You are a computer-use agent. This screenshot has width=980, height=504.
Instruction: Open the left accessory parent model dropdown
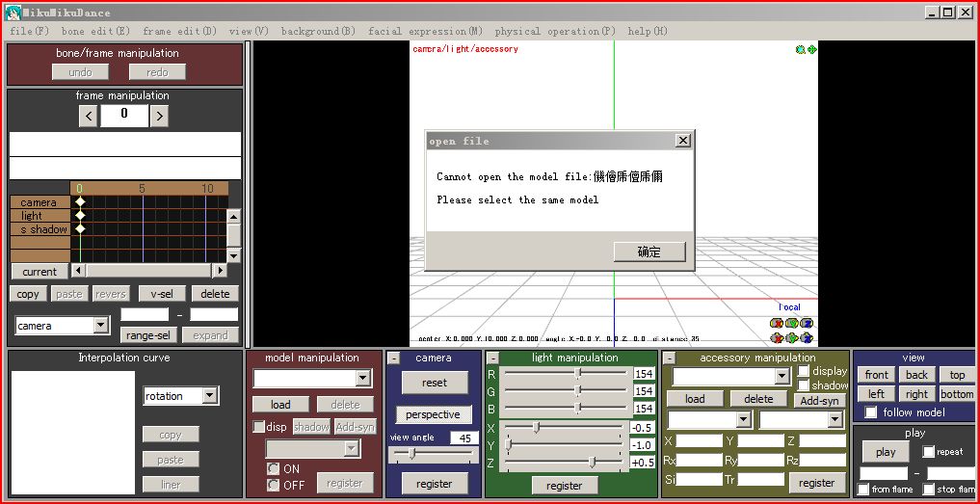click(x=743, y=419)
